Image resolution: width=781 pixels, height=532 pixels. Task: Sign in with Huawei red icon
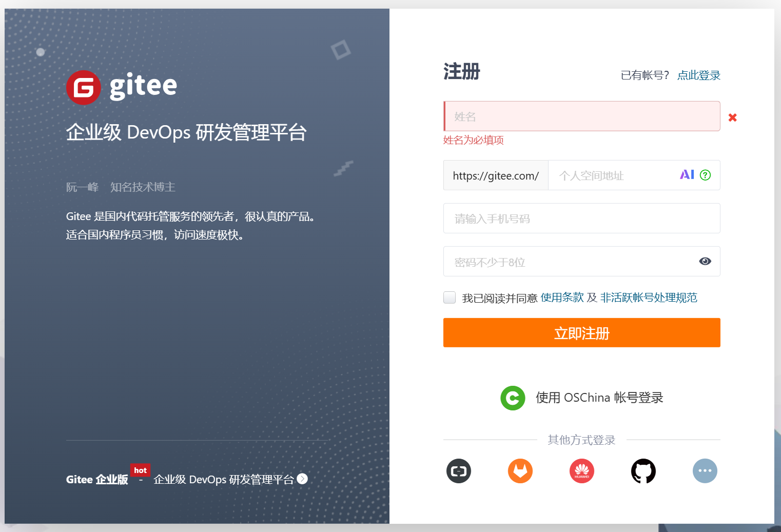pyautogui.click(x=582, y=471)
